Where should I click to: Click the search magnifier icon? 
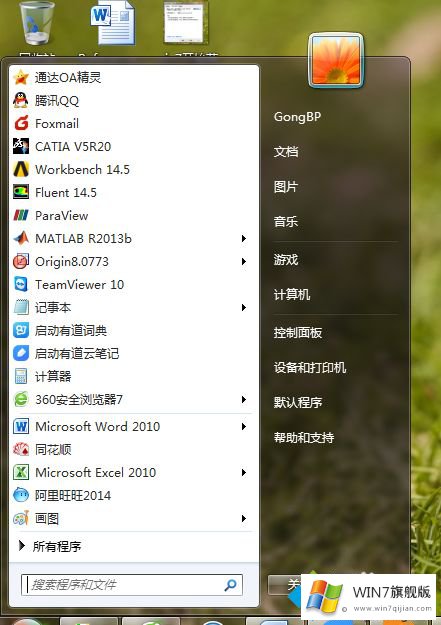point(230,585)
